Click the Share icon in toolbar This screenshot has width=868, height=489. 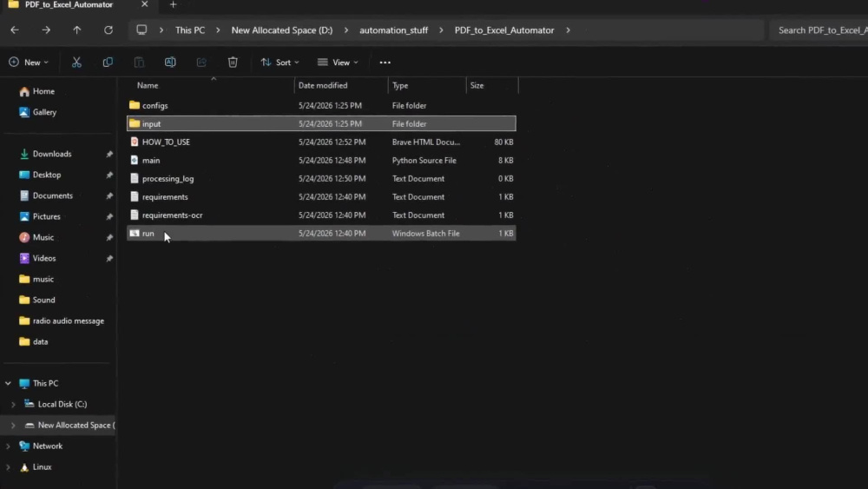[201, 62]
